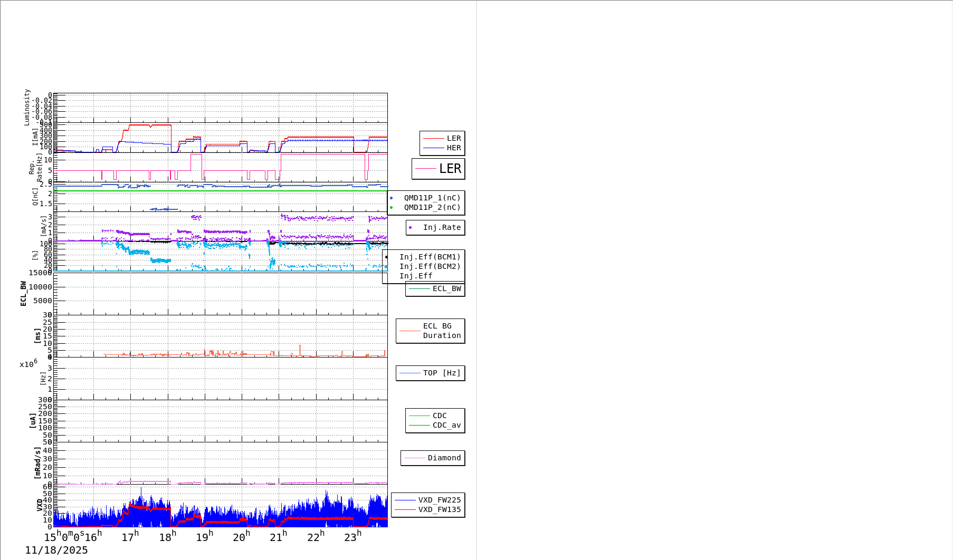Click the CDC legend entry
This screenshot has width=953, height=560.
point(439,416)
